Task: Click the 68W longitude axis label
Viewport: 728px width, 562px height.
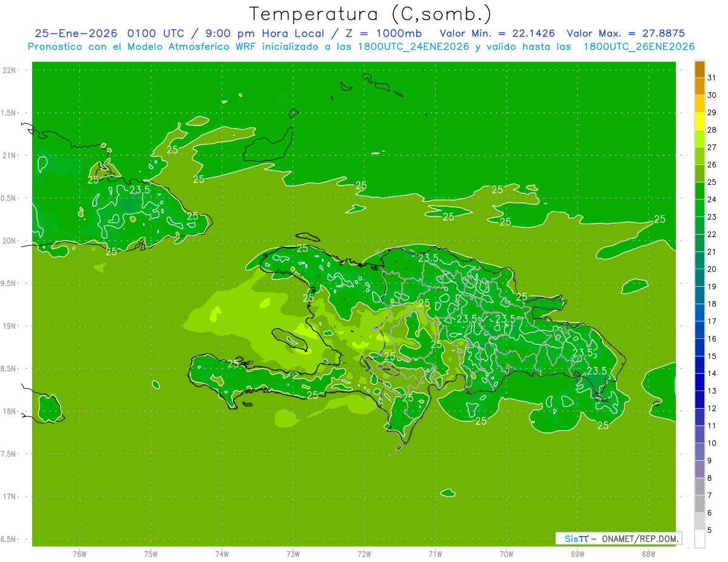Action: tap(649, 554)
